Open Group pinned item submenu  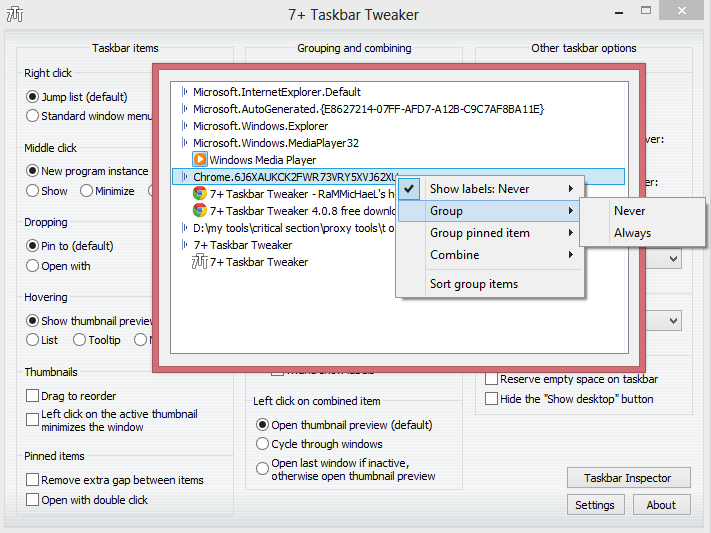pyautogui.click(x=490, y=233)
